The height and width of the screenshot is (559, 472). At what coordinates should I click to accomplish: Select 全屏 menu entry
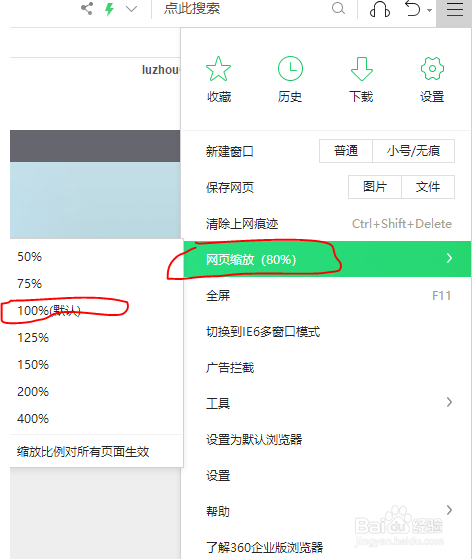tap(327, 296)
